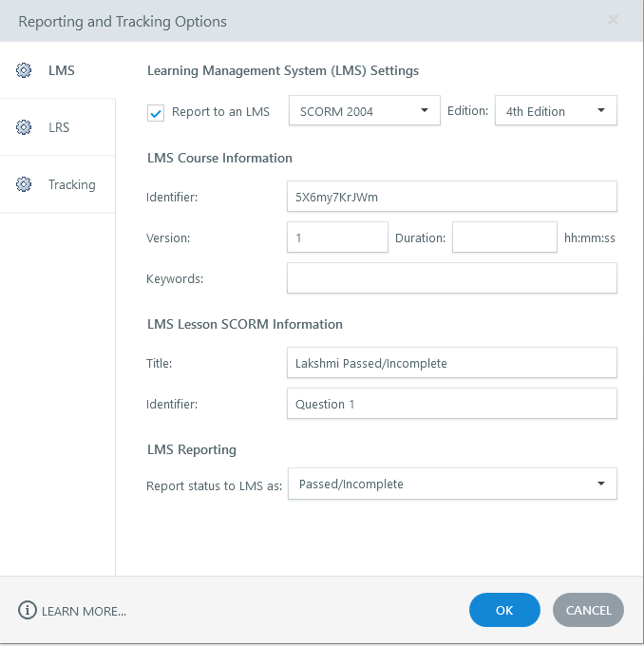Select the LMS tab label
The image size is (644, 646).
point(62,70)
